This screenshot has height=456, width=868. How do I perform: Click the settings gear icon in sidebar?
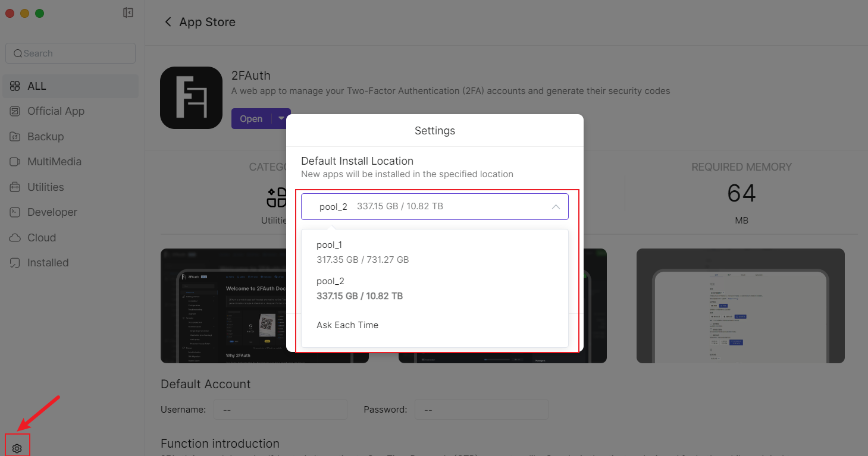click(17, 448)
